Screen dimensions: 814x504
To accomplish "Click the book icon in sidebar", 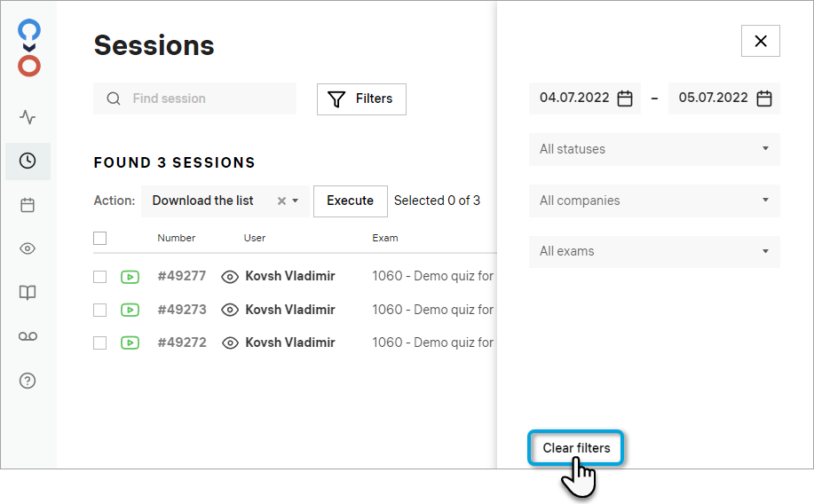I will (x=28, y=293).
